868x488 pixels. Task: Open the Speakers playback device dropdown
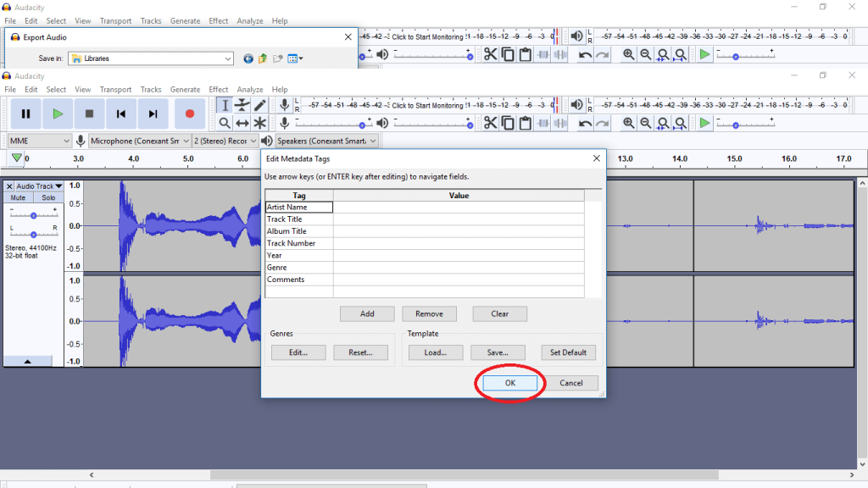[326, 141]
